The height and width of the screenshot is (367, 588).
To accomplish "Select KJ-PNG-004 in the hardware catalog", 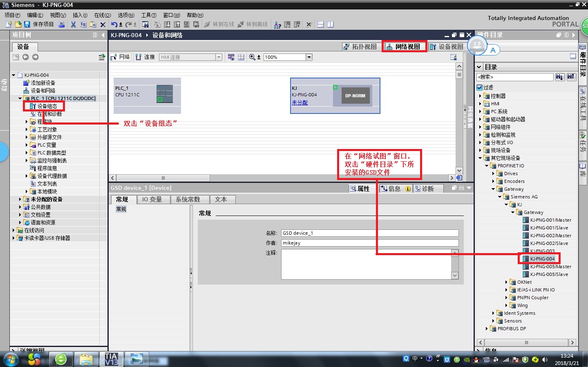I will tap(542, 259).
